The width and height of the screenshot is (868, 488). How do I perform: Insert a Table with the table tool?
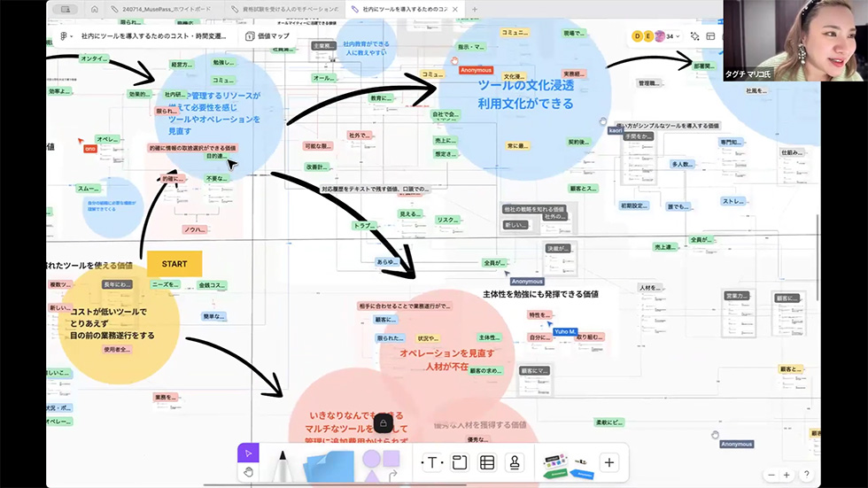click(x=487, y=462)
